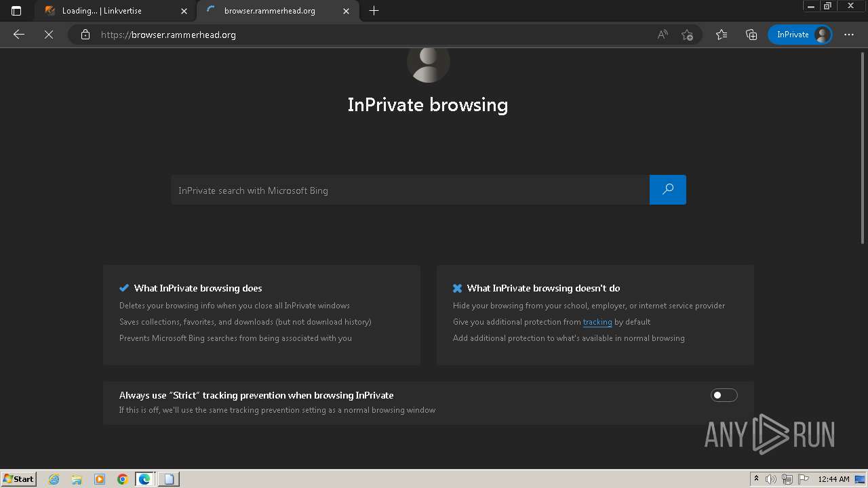Open Collections panel
The image size is (868, 488).
pos(751,35)
